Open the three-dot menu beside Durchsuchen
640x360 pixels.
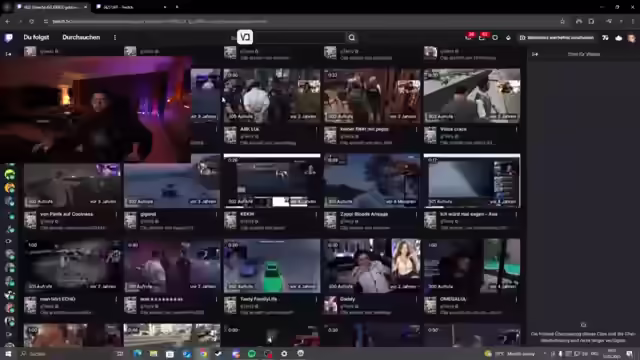point(115,37)
